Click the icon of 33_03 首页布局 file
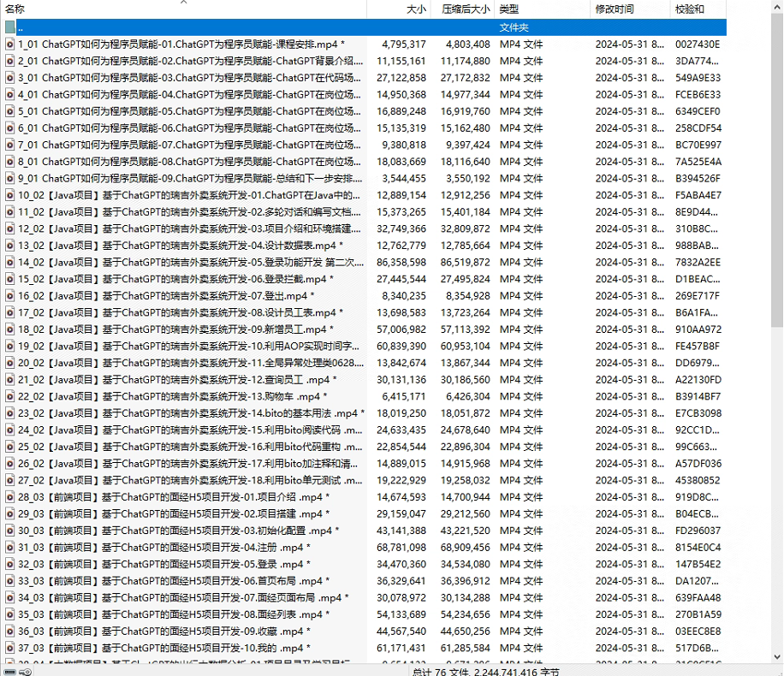Screen dimensions: 784x676 pos(9,581)
